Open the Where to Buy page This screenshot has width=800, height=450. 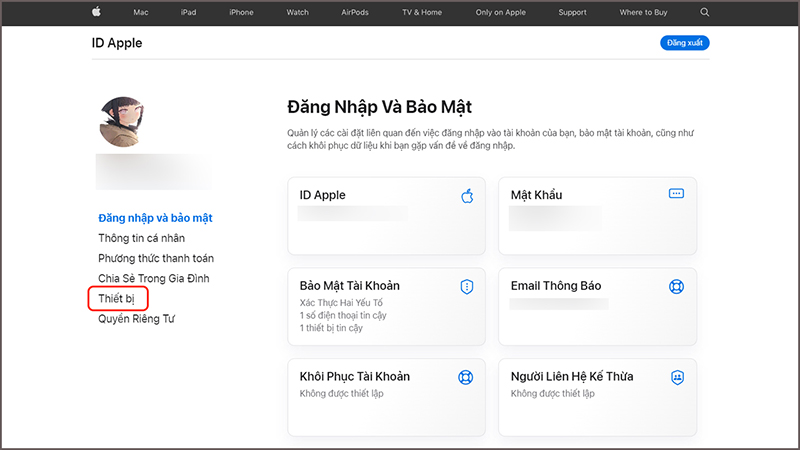[643, 12]
